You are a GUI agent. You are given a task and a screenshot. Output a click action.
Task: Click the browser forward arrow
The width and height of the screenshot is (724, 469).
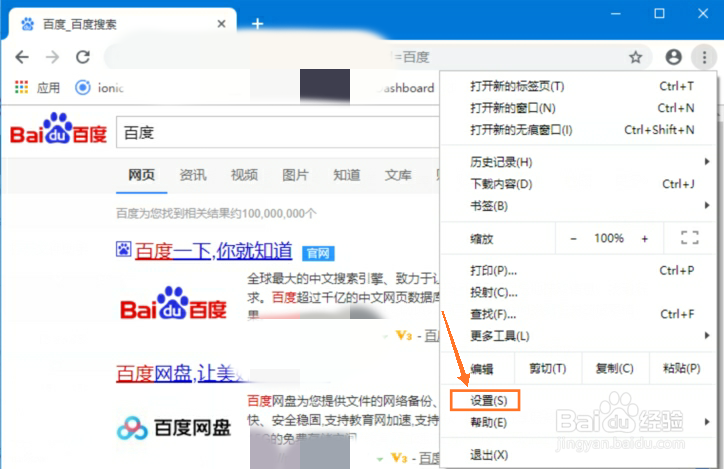(53, 57)
